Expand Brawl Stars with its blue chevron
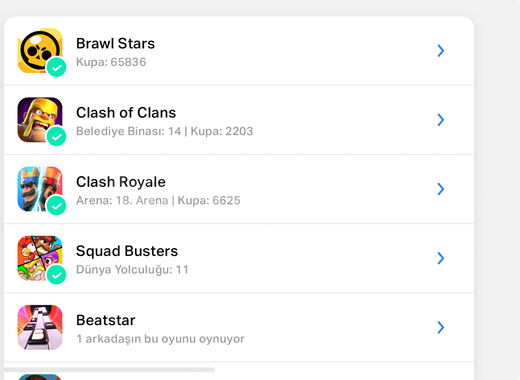Image resolution: width=520 pixels, height=380 pixels. click(x=441, y=51)
